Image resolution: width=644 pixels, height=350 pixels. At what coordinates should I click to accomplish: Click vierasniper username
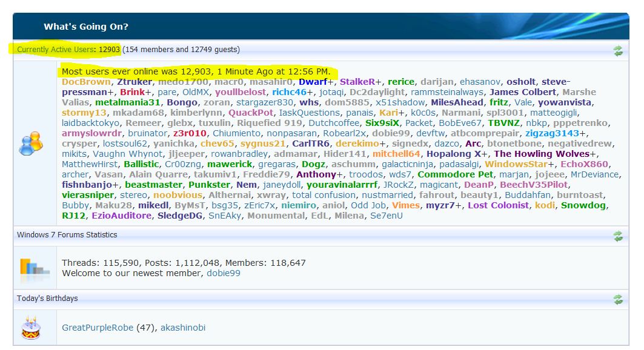coord(88,195)
